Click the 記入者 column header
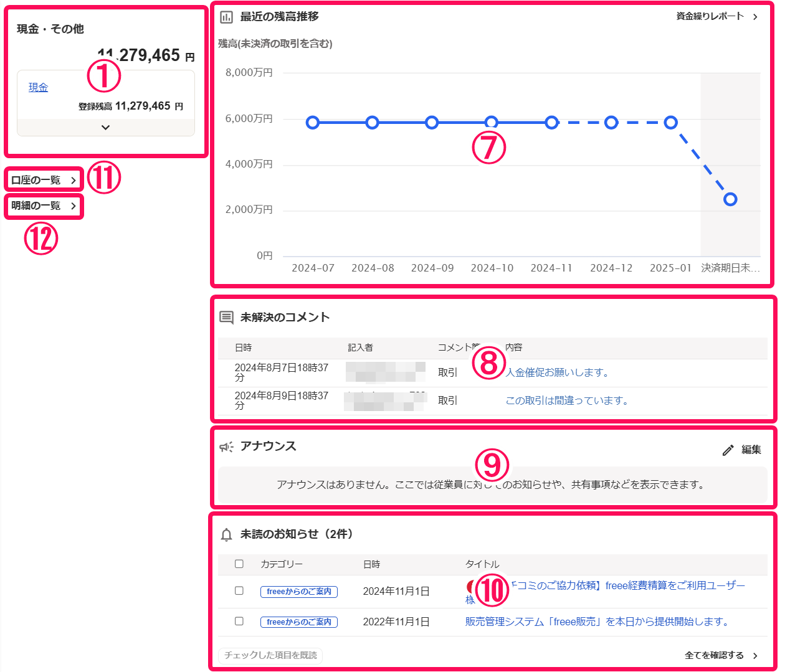Image resolution: width=790 pixels, height=672 pixels. [360, 348]
